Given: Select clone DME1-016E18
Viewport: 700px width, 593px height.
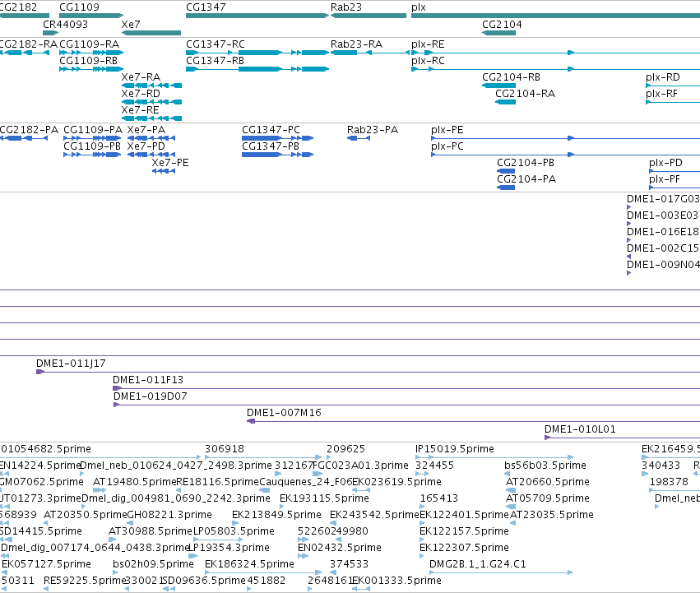Looking at the screenshot, I should [629, 240].
